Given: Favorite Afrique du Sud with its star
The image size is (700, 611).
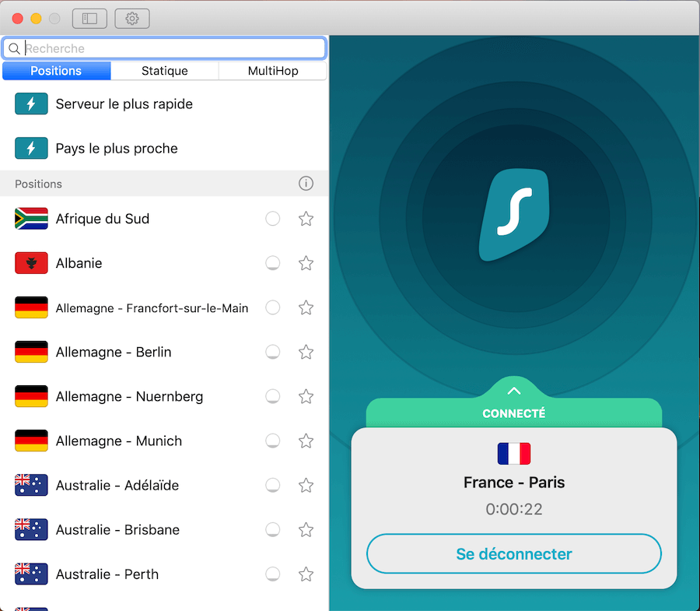Looking at the screenshot, I should 306,219.
